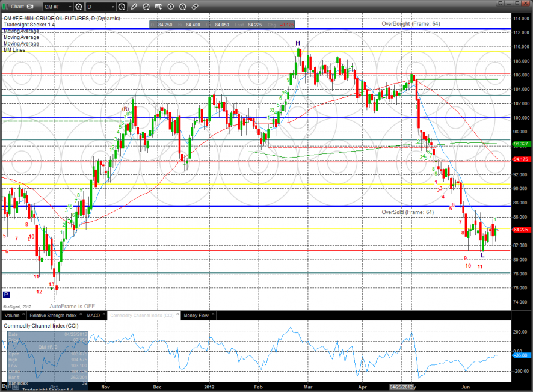Switch to the MACD tab
This screenshot has height=392, width=533.
click(x=93, y=315)
